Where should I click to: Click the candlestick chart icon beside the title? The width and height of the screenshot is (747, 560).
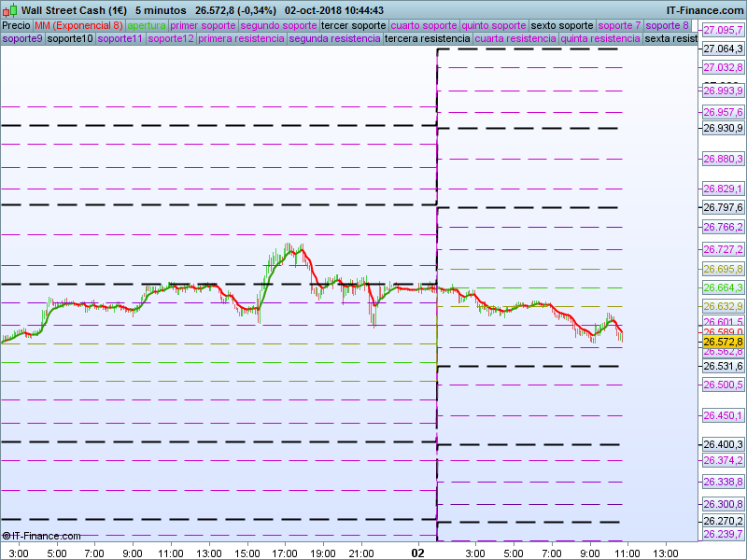10,10
